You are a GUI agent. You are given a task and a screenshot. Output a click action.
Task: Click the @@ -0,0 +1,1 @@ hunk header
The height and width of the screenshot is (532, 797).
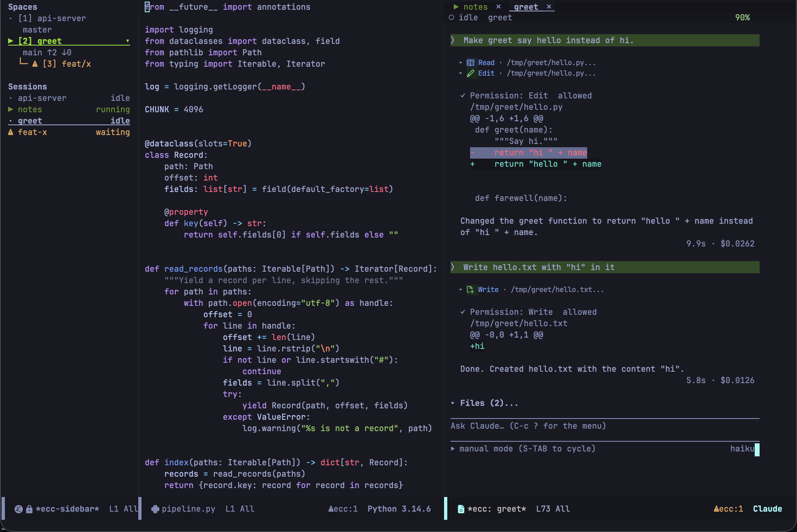tap(507, 335)
